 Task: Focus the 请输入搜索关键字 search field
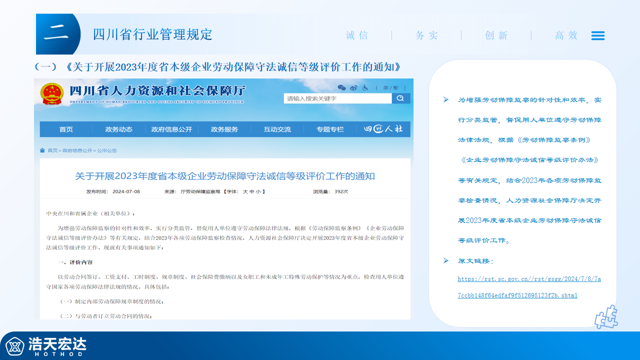click(x=338, y=98)
